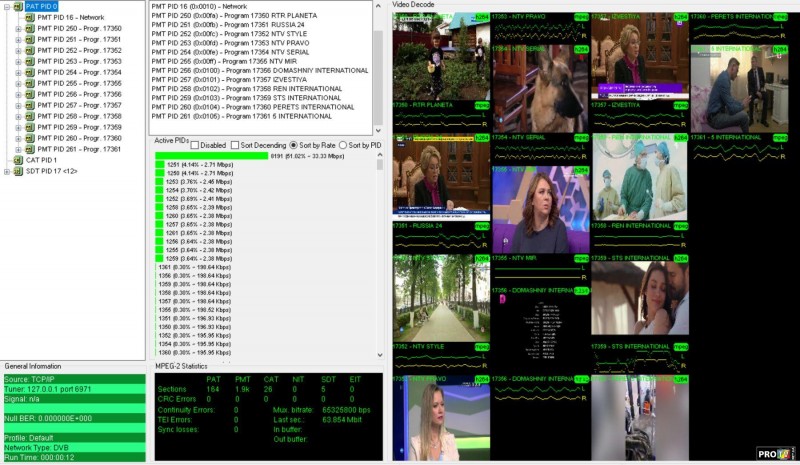The image size is (800, 465).
Task: Click the PMT PID 16 Network icon
Action: click(x=31, y=17)
